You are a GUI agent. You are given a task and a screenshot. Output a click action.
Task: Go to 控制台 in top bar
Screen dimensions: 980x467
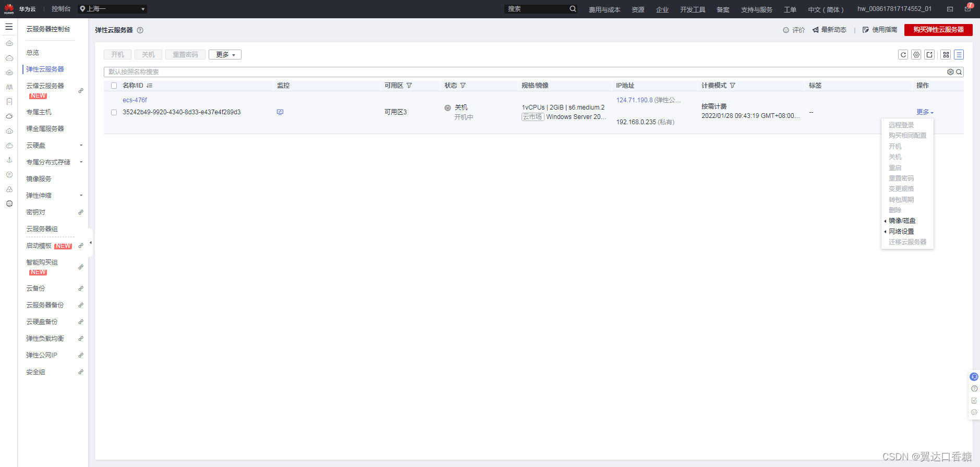(x=61, y=9)
